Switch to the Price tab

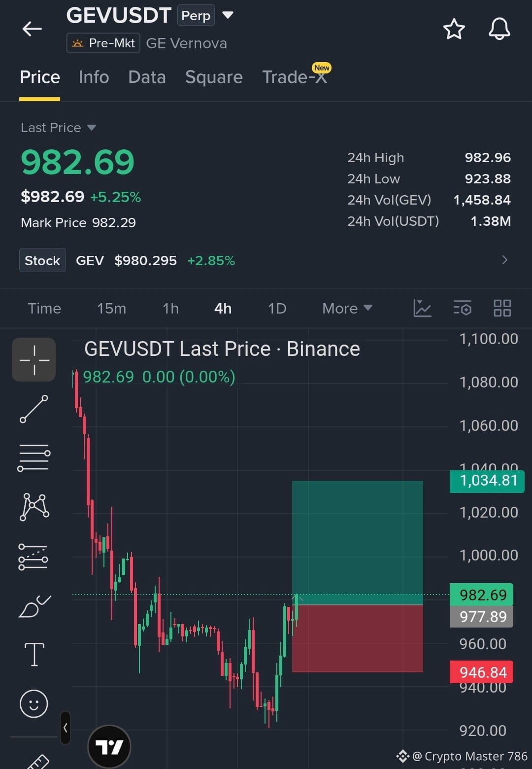[40, 77]
